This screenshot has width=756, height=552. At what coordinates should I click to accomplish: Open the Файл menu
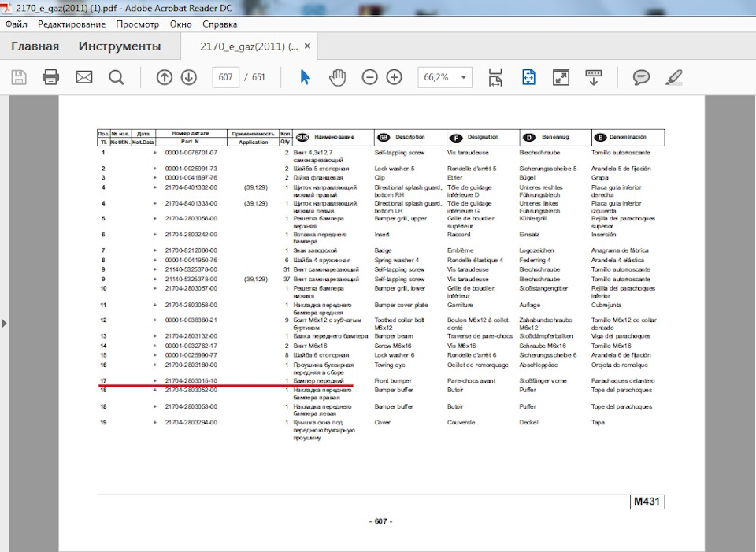[x=17, y=24]
